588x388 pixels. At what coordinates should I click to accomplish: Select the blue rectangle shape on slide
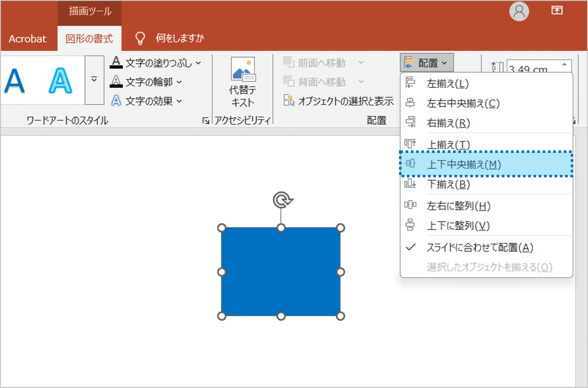click(281, 272)
